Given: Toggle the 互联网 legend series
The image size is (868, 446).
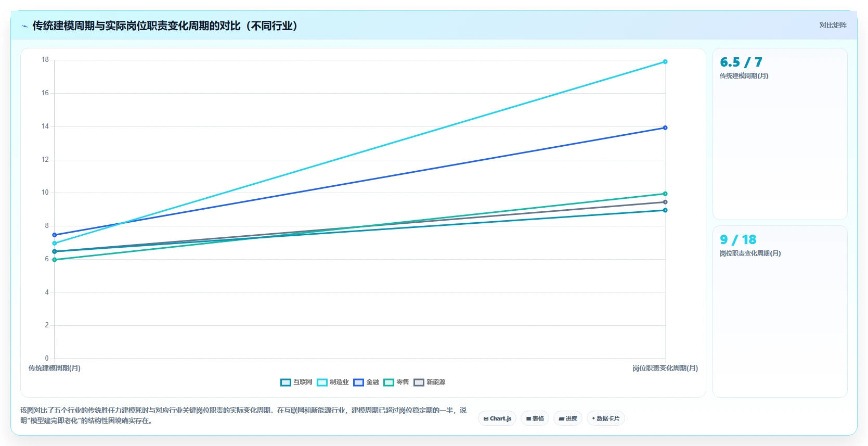Looking at the screenshot, I should [296, 382].
